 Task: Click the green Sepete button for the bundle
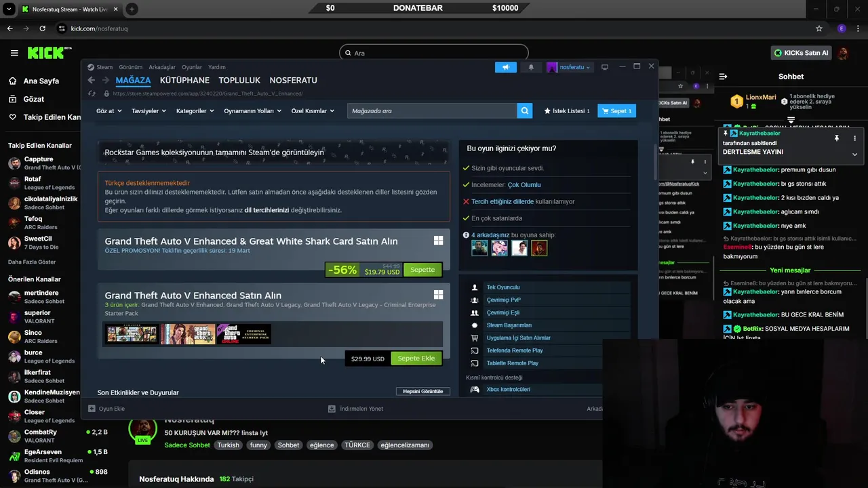422,270
